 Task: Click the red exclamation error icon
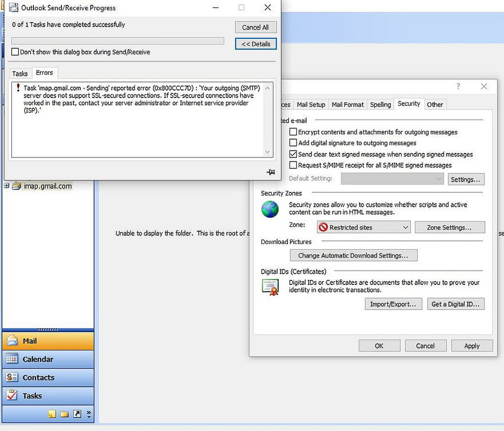pos(18,87)
